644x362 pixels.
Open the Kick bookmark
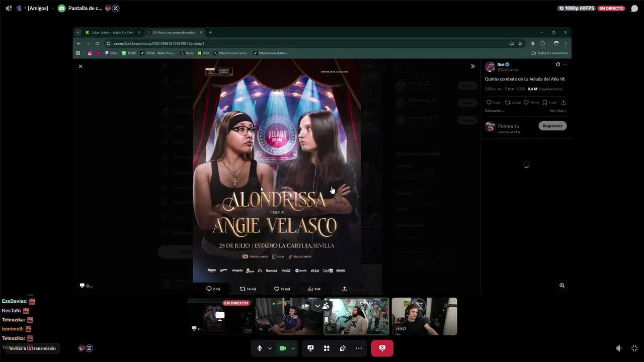click(204, 53)
